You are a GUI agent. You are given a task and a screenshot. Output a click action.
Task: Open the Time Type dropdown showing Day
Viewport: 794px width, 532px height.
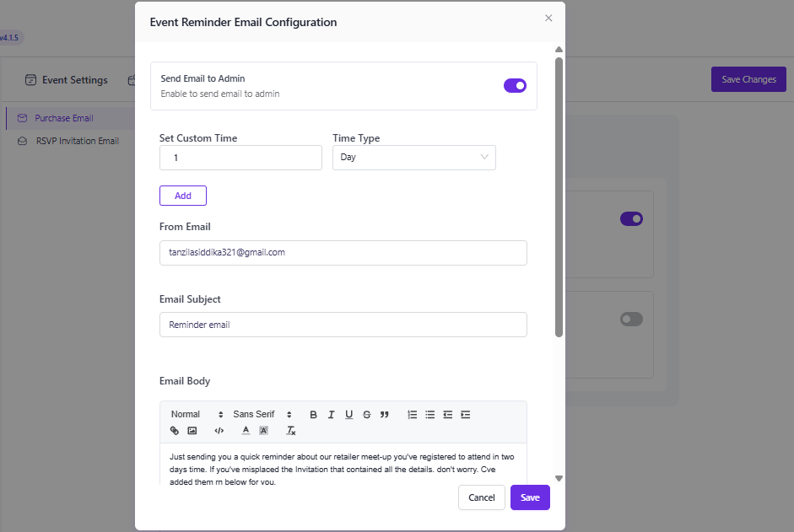click(413, 158)
